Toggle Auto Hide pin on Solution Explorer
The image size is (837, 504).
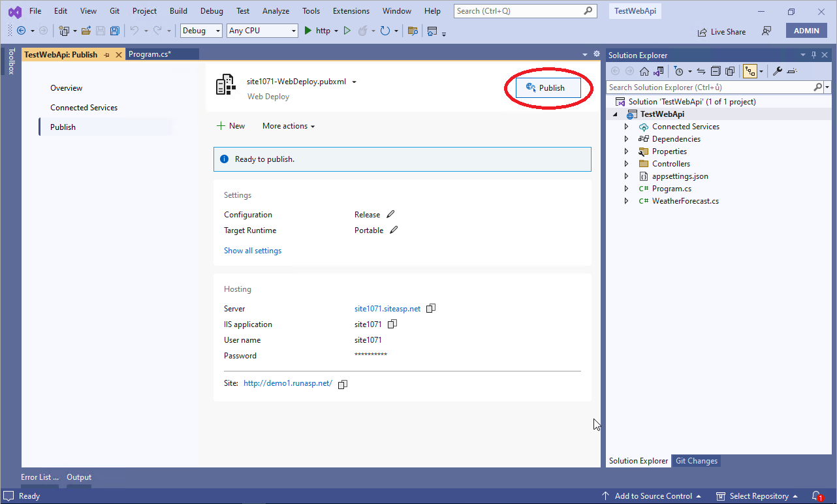point(813,55)
